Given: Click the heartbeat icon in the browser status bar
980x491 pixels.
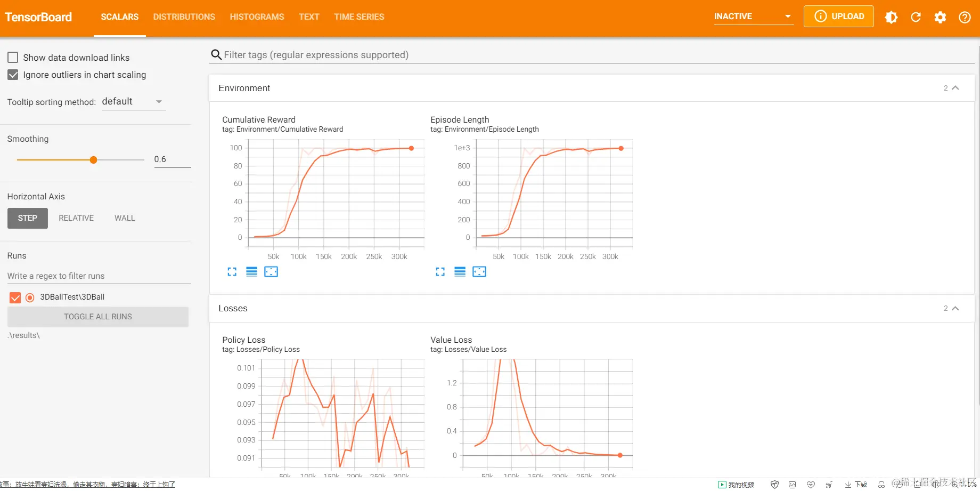Looking at the screenshot, I should [811, 485].
